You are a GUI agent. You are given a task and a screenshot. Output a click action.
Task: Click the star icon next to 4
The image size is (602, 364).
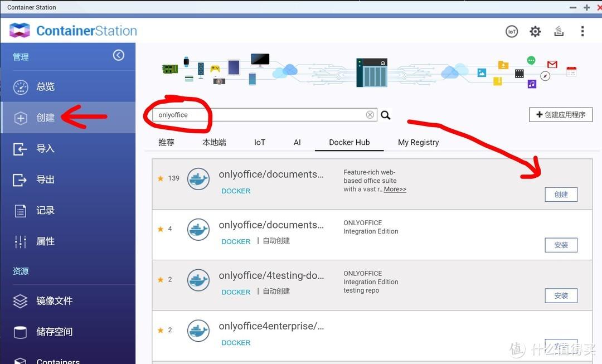tap(161, 229)
